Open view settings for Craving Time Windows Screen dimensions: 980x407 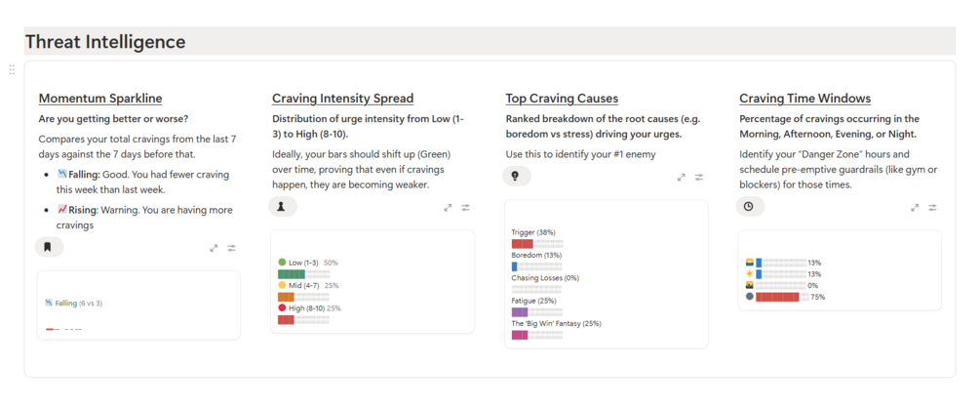[933, 208]
